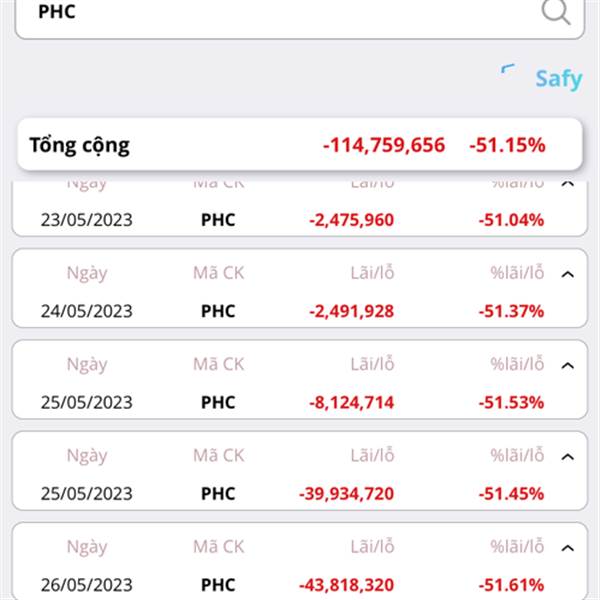This screenshot has width=600, height=600.
Task: Click the loading spinner beside Safy
Action: coord(508,72)
